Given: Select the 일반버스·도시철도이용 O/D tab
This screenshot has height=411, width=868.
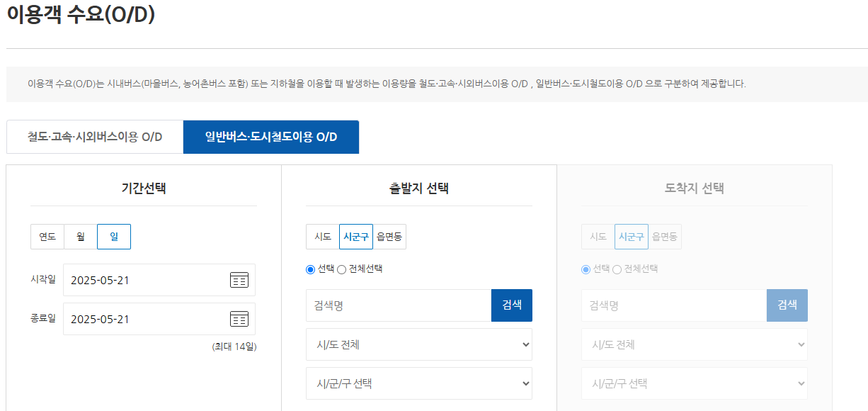Looking at the screenshot, I should (x=271, y=137).
